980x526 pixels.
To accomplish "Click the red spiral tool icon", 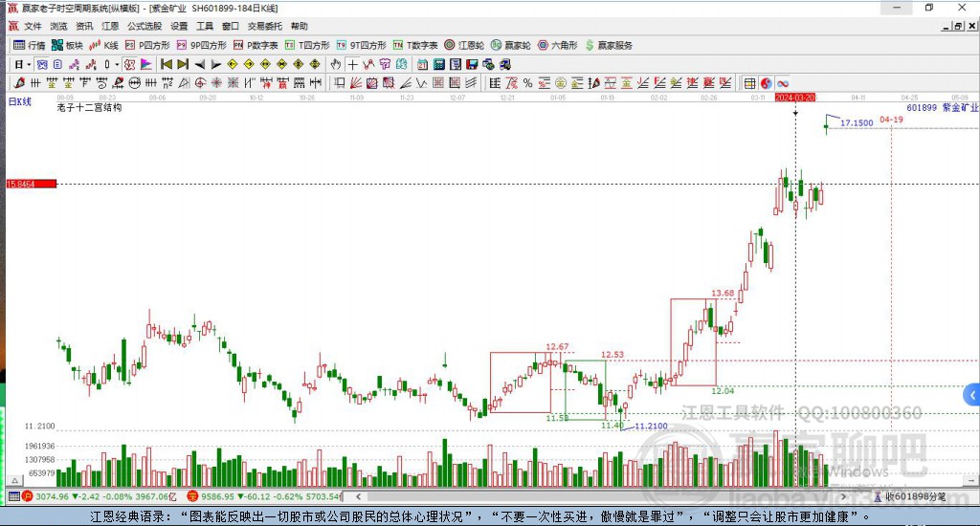I will tap(200, 83).
